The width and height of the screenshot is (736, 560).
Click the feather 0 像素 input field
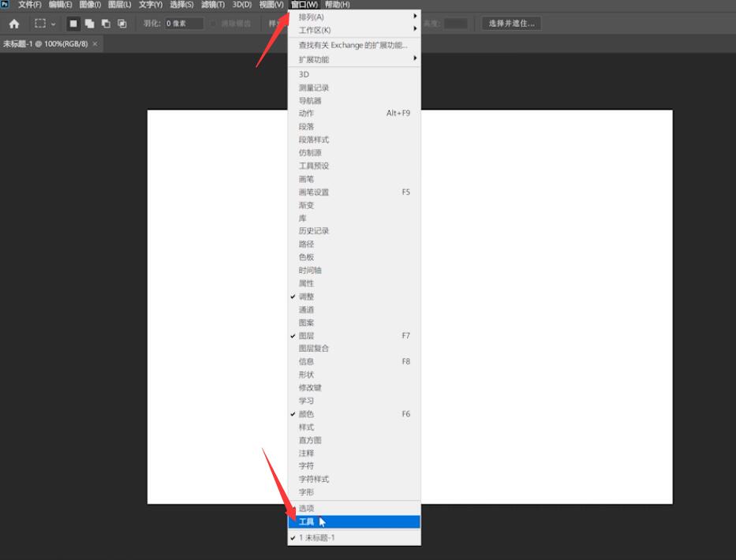184,24
